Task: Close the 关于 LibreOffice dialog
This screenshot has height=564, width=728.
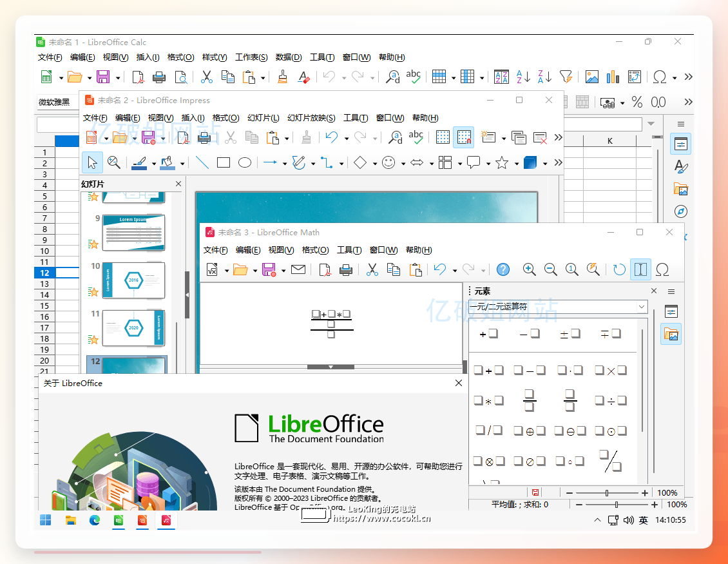Action: click(x=459, y=383)
